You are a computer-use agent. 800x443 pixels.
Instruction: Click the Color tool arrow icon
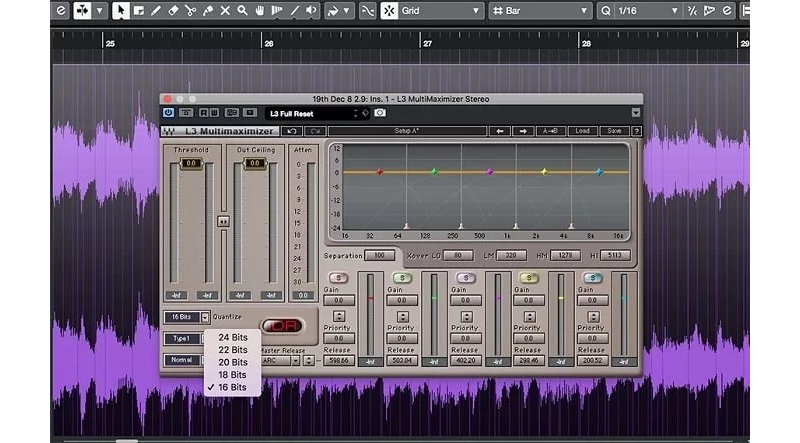tap(333, 10)
